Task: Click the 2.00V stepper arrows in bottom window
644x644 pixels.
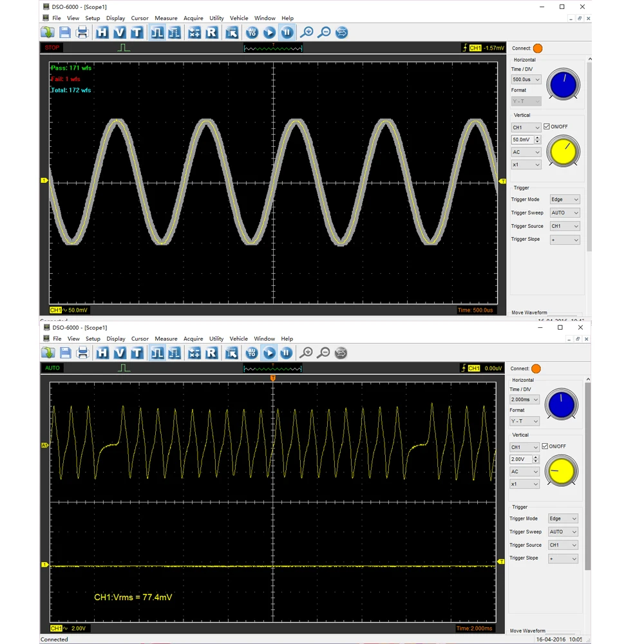Action: click(x=535, y=459)
